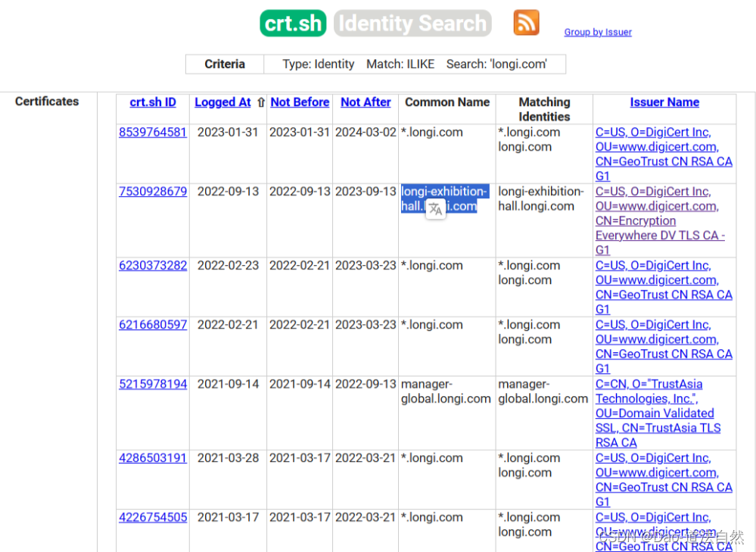The width and height of the screenshot is (756, 552).
Task: Click *.longi.com common name in row 8539764581
Action: pyautogui.click(x=432, y=133)
